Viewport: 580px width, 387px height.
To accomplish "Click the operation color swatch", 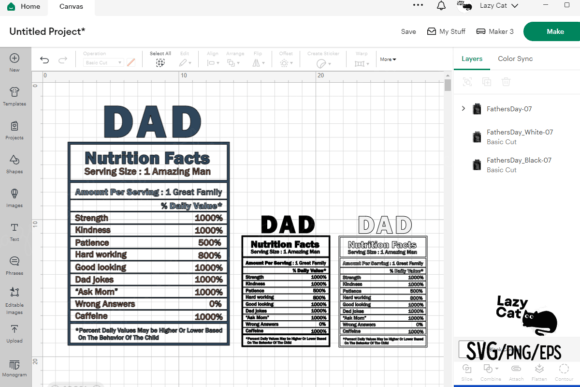I will (x=131, y=63).
